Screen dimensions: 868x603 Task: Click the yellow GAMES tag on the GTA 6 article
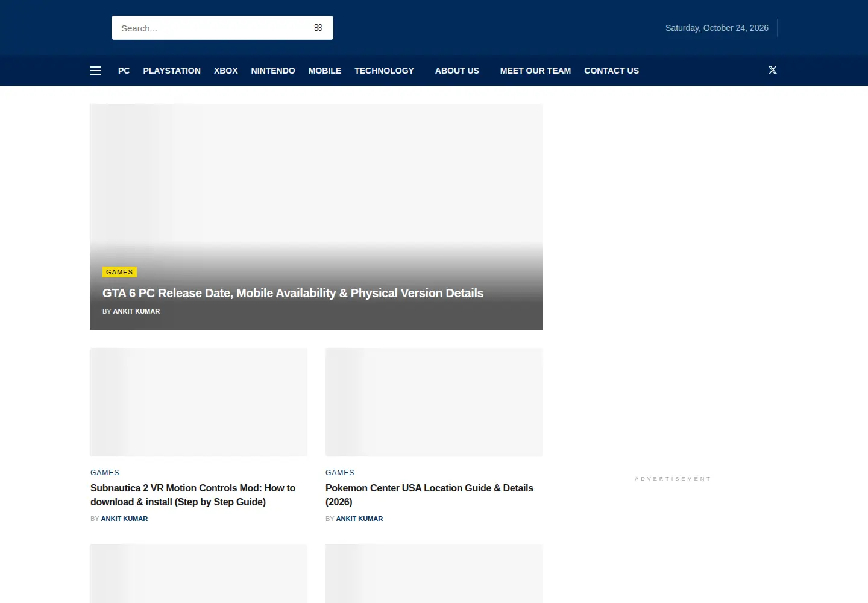[119, 272]
